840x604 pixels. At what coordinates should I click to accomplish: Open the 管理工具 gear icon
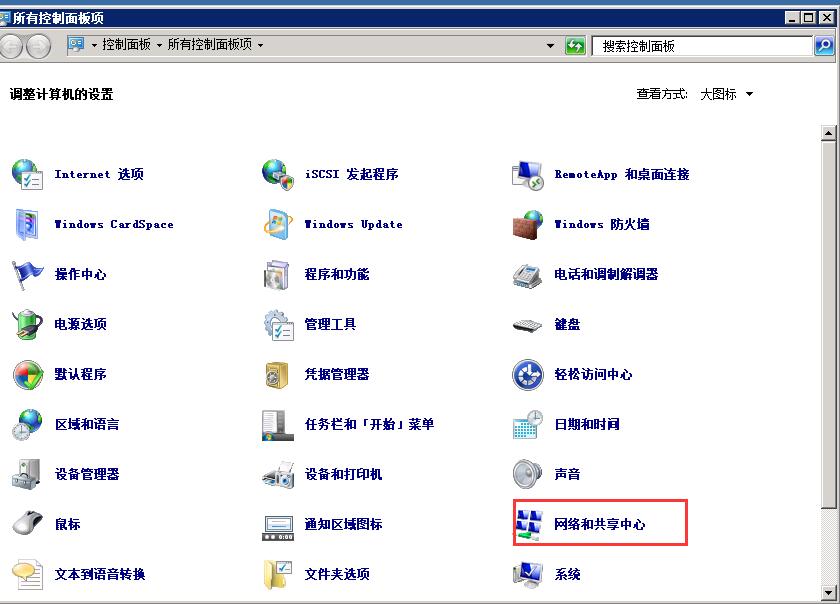(x=278, y=325)
